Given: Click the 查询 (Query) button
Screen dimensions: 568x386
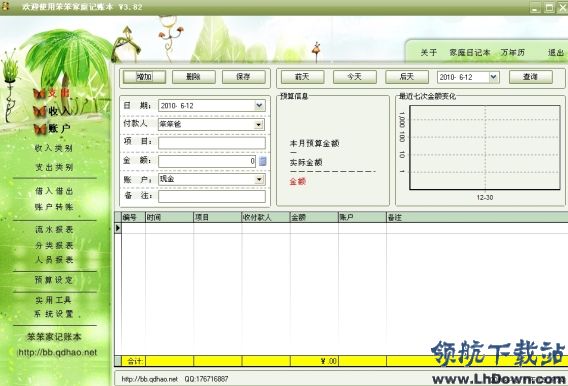Looking at the screenshot, I should pyautogui.click(x=531, y=77).
